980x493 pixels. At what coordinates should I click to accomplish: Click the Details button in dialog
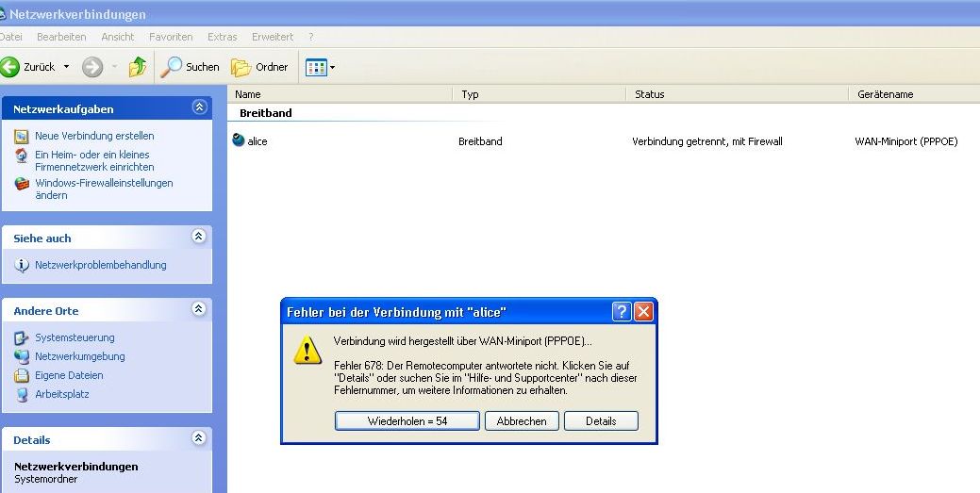point(601,421)
